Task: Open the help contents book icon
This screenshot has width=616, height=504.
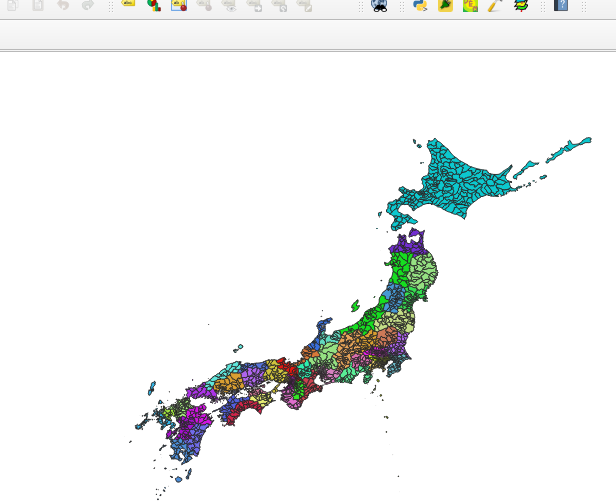Action: 561,5
